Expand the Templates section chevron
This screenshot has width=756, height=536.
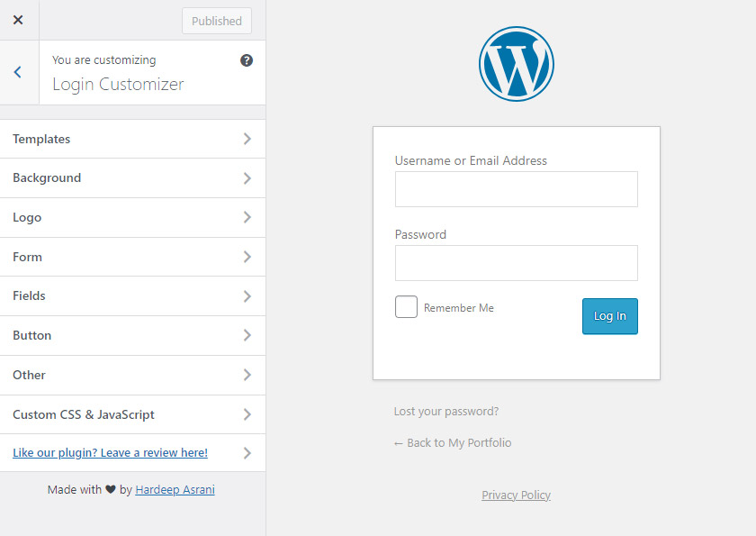(247, 139)
